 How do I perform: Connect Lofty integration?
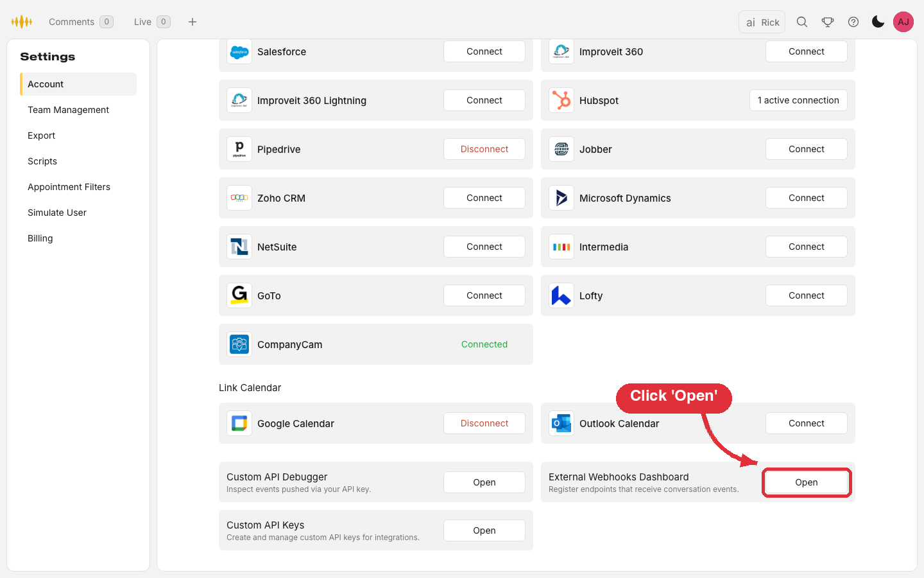click(807, 295)
